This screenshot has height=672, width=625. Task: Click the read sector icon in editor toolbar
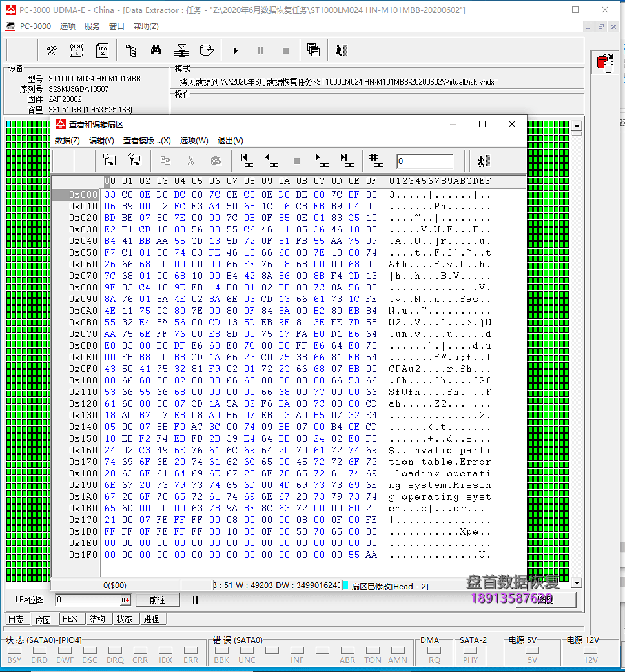click(x=110, y=160)
